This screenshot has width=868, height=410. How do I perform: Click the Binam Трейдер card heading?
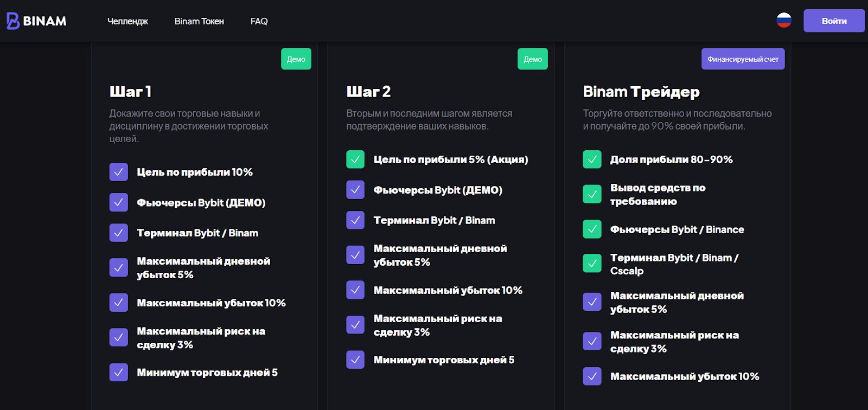click(x=641, y=92)
